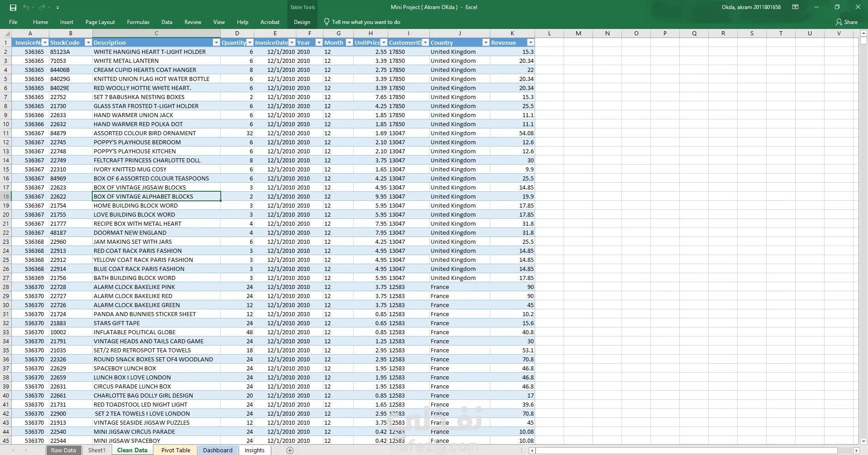
Task: Undo the last action in Quick Access Toolbar
Action: (x=26, y=7)
